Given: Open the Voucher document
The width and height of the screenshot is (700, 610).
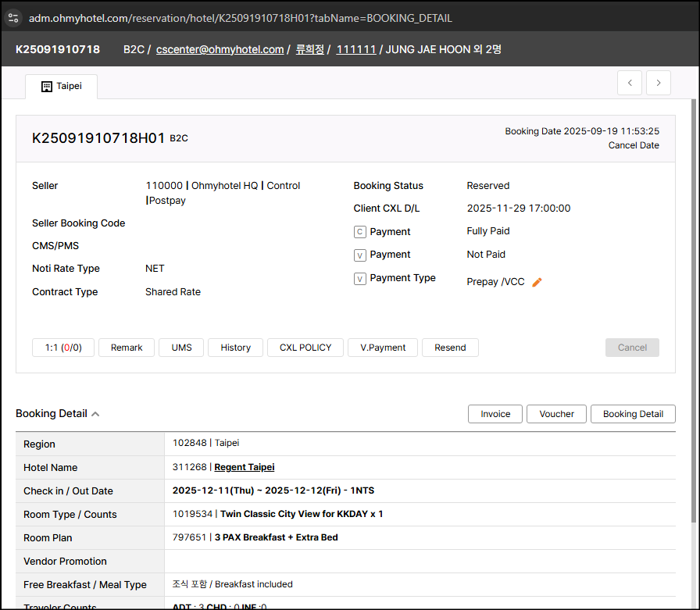Looking at the screenshot, I should click(x=556, y=414).
